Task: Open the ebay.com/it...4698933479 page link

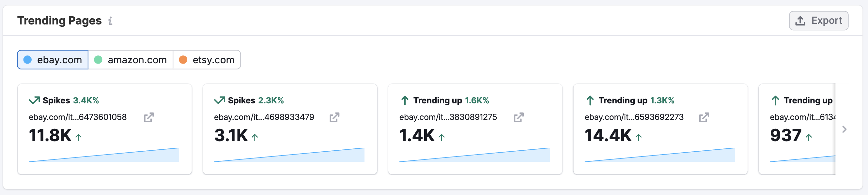Action: 264,117
